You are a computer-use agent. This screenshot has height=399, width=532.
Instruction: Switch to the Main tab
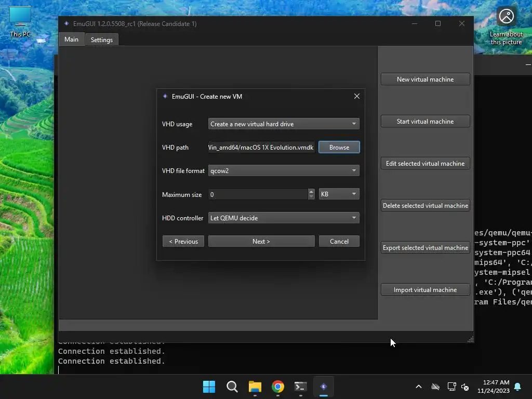click(71, 39)
